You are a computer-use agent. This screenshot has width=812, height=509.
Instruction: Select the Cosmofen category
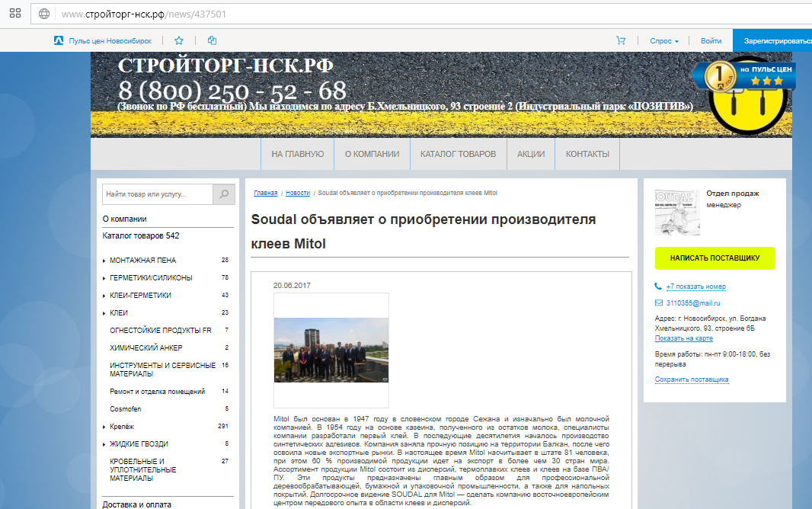tap(126, 409)
